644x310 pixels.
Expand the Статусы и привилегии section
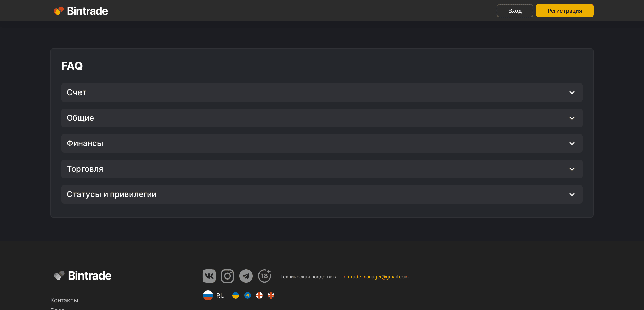(x=322, y=194)
